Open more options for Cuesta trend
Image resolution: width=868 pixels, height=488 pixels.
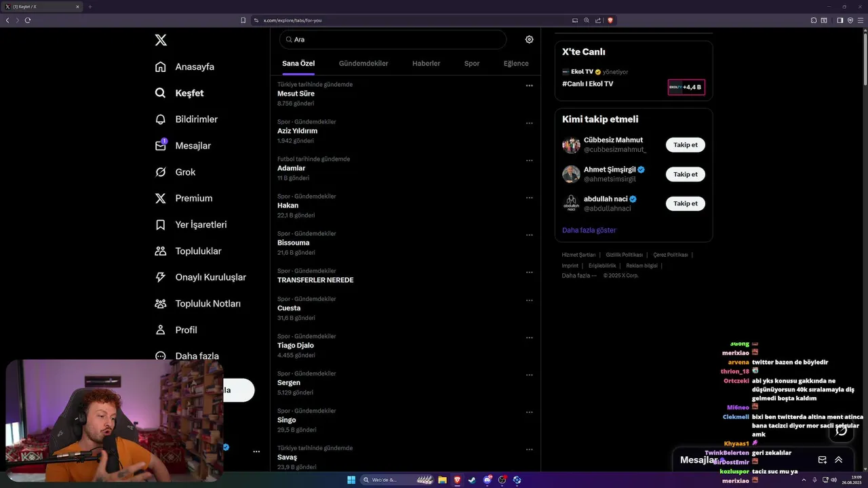coord(529,300)
